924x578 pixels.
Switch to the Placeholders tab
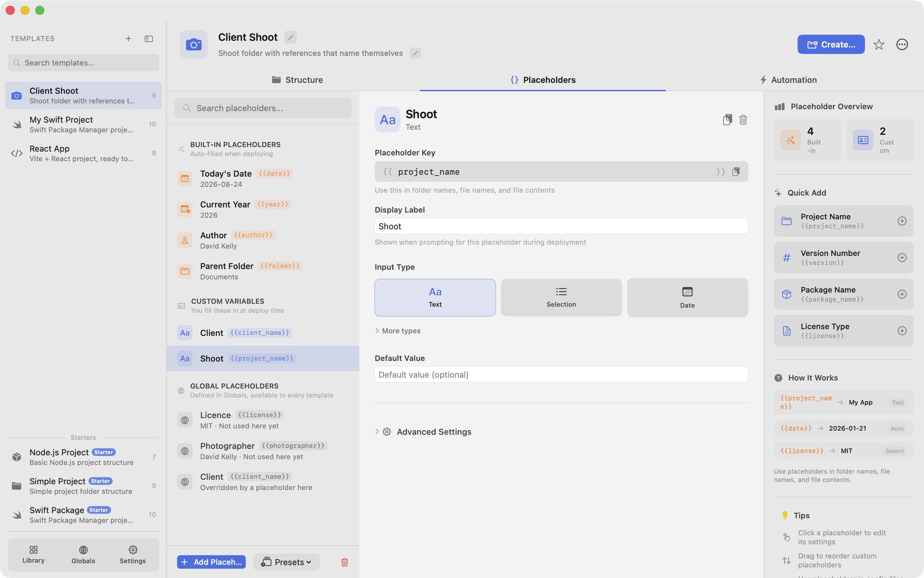point(543,80)
